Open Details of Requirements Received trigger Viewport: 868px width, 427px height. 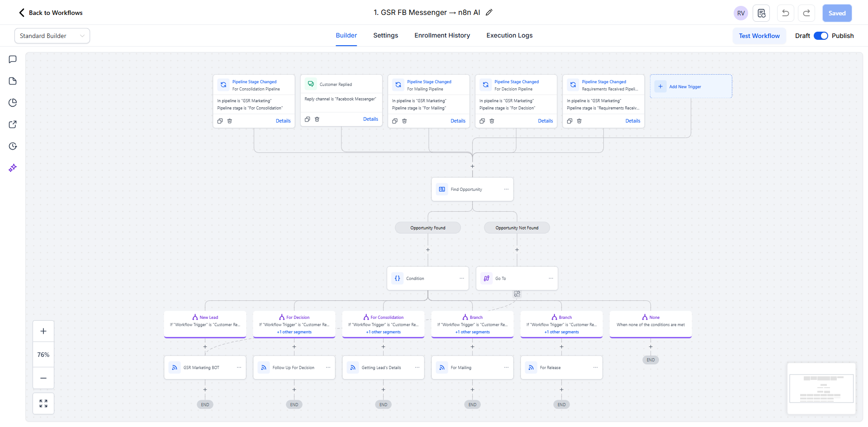(x=633, y=121)
